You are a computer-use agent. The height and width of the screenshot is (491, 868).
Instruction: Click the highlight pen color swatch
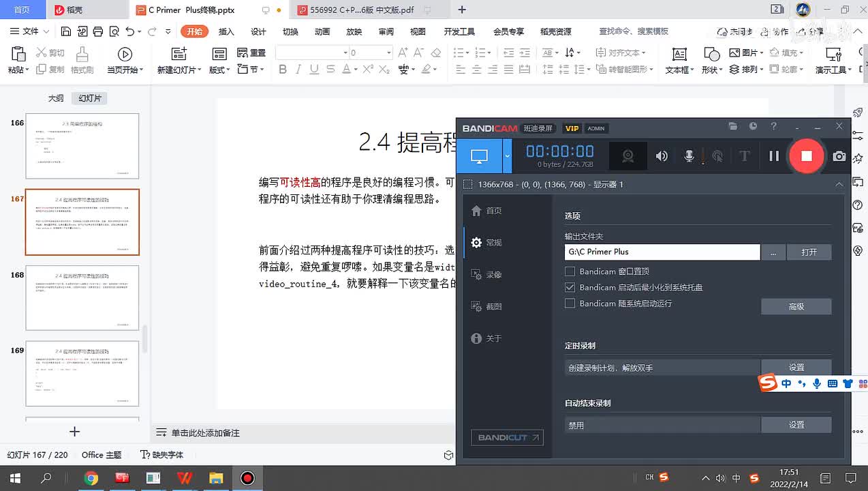click(427, 69)
